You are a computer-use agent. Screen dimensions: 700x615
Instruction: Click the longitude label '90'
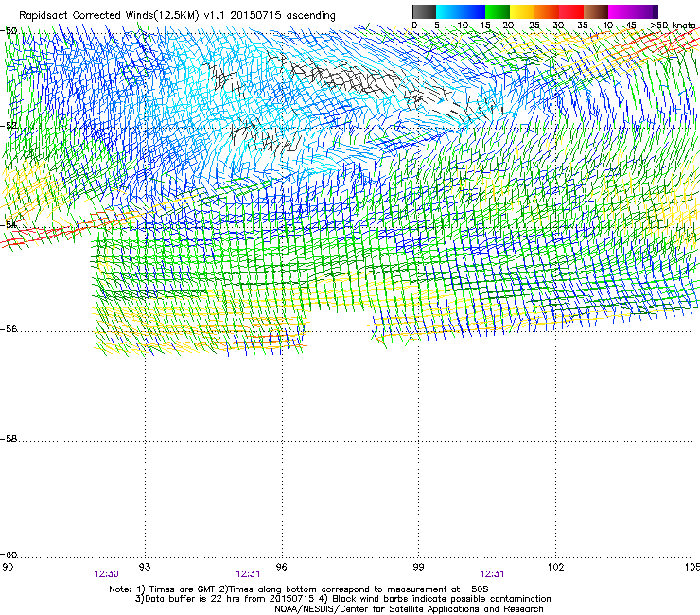click(8, 567)
